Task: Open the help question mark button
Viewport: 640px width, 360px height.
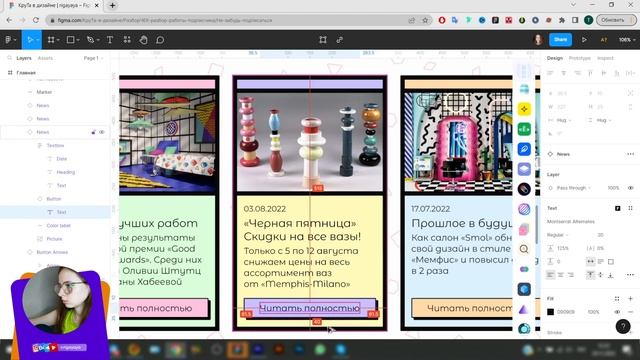Action: point(623,326)
